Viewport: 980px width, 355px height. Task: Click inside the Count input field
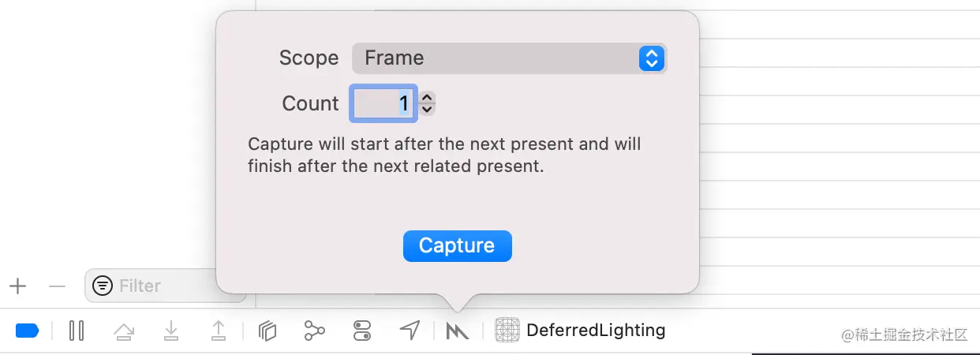tap(383, 103)
